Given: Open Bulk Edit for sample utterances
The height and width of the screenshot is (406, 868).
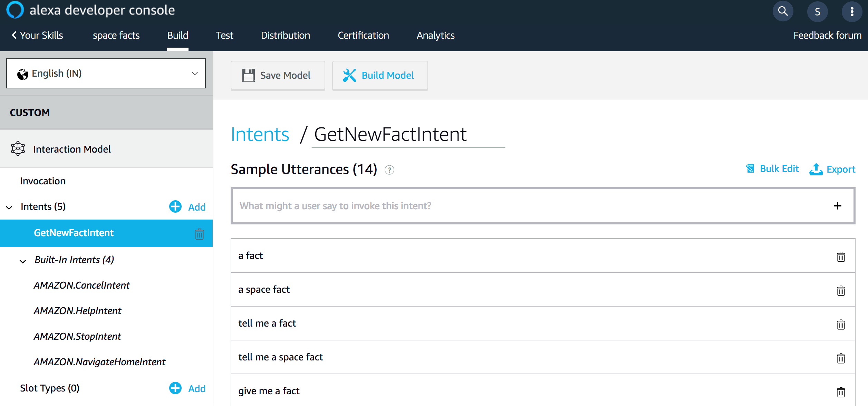Looking at the screenshot, I should [x=772, y=169].
